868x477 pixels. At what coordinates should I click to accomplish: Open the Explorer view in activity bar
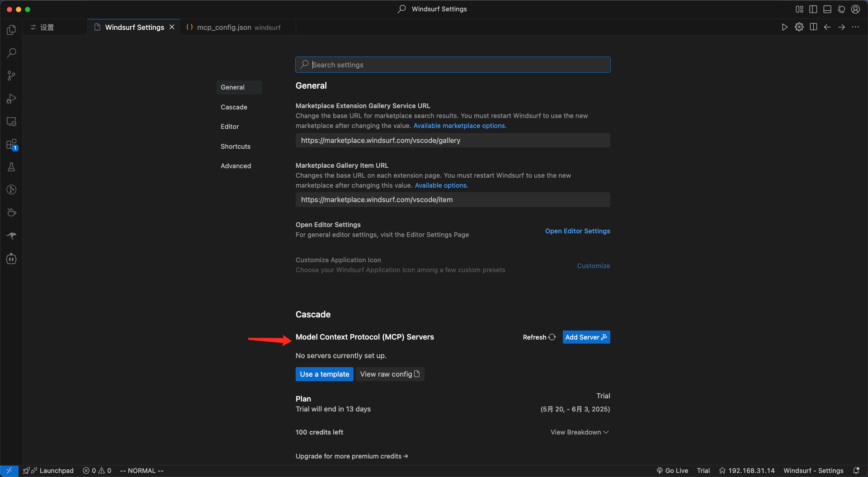click(11, 30)
